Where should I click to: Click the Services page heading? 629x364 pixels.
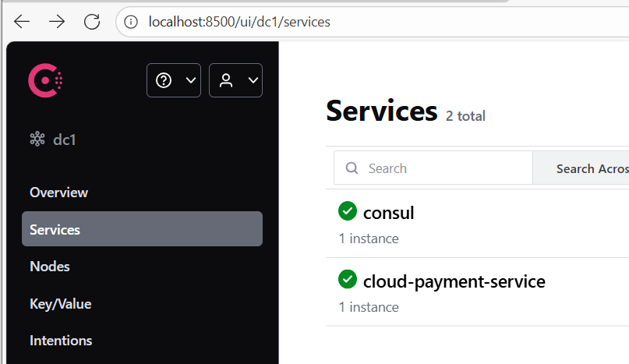click(x=381, y=111)
